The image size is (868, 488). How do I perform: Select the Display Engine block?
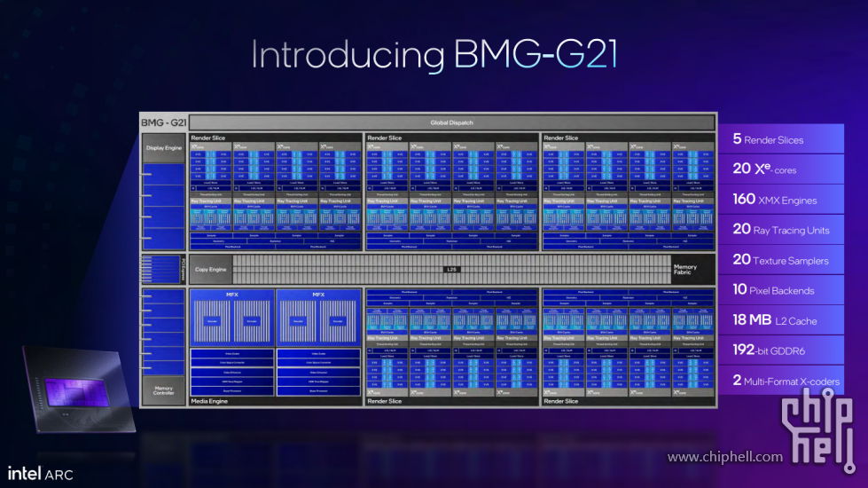pos(164,148)
